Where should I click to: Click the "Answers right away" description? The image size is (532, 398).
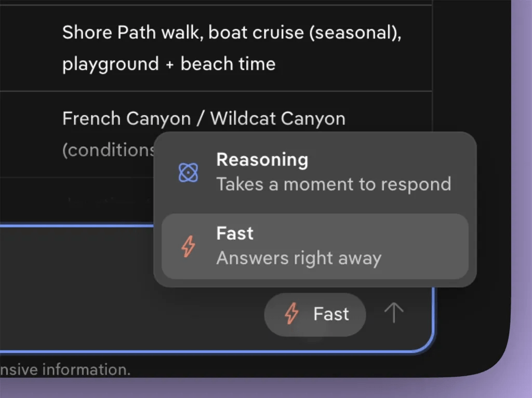click(299, 258)
